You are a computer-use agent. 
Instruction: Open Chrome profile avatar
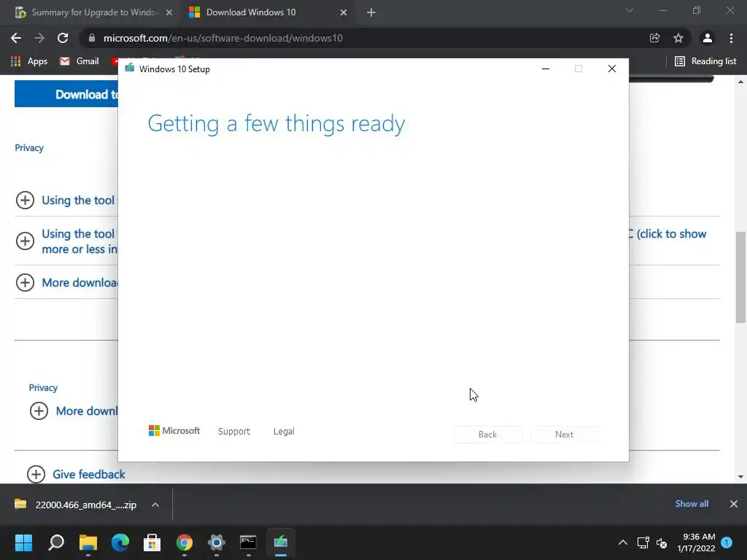pyautogui.click(x=708, y=38)
